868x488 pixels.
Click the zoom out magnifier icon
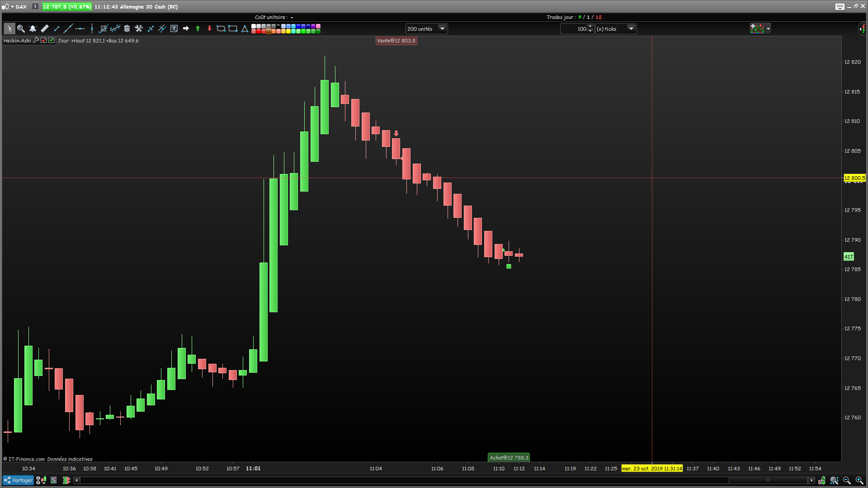pyautogui.click(x=847, y=480)
